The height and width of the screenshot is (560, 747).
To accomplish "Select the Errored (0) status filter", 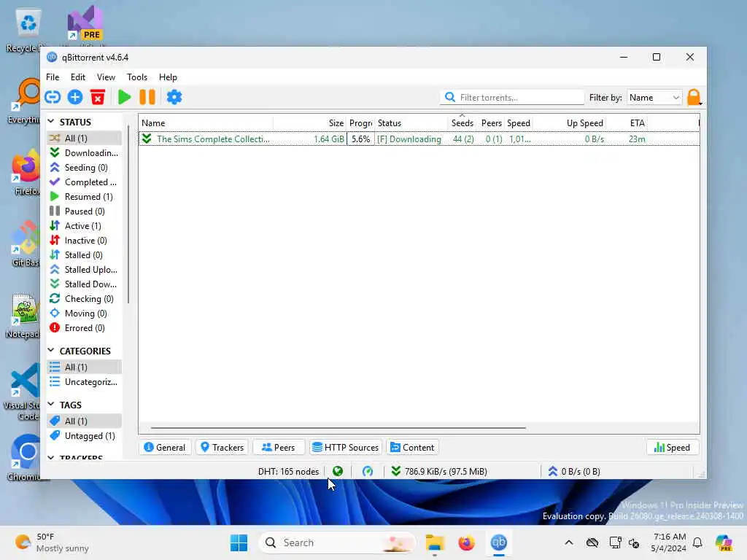I will (85, 328).
